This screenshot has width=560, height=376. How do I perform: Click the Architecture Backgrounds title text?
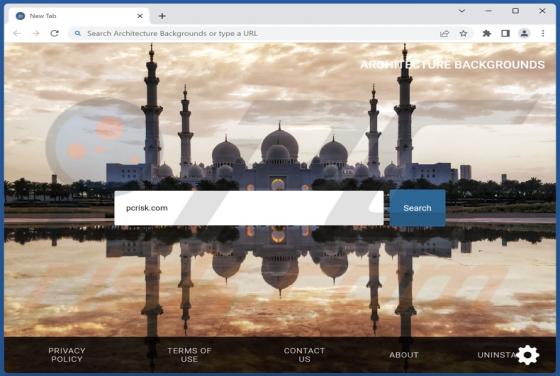click(x=452, y=65)
